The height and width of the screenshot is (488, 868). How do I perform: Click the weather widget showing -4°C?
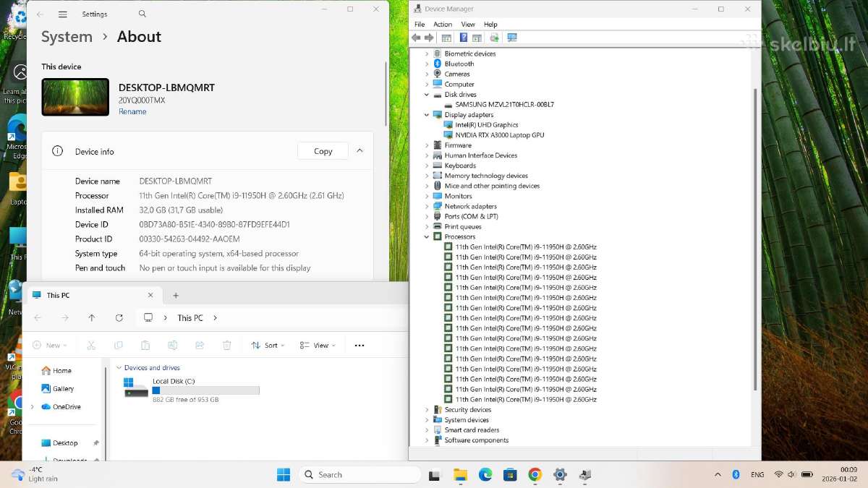[x=34, y=474]
